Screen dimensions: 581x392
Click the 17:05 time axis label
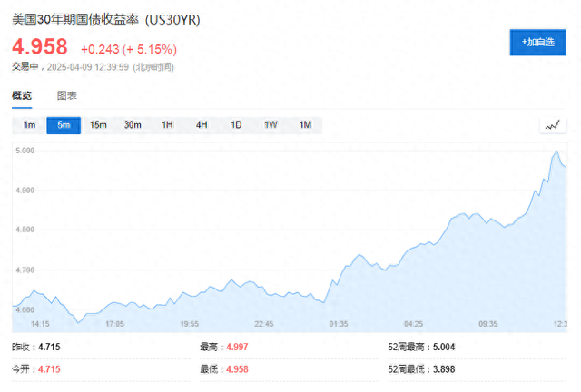click(x=115, y=324)
